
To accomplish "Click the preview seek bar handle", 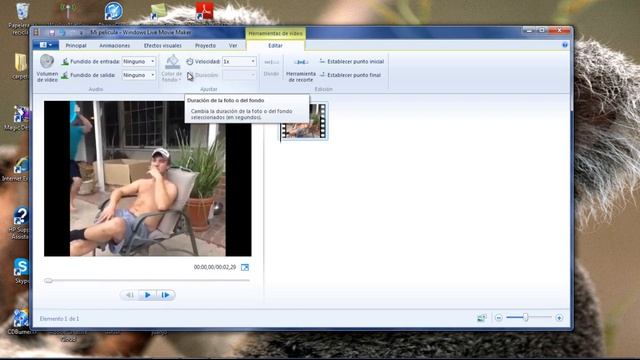I will (49, 280).
